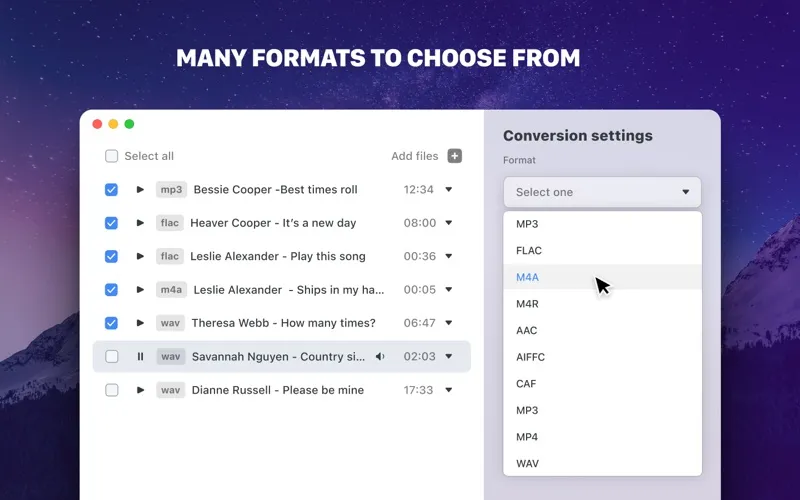Play Leslie Alexander - Play this song

[x=140, y=256]
